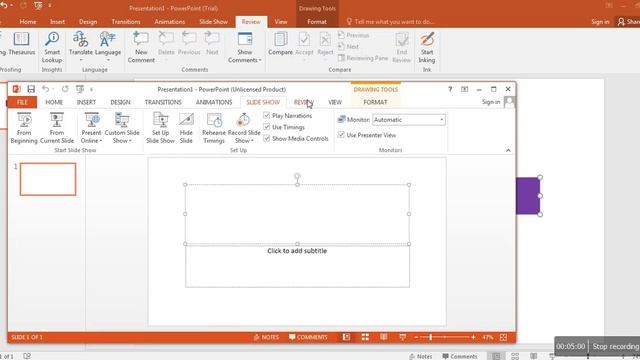
Task: Click Start Inking in background window
Action: pos(427,47)
